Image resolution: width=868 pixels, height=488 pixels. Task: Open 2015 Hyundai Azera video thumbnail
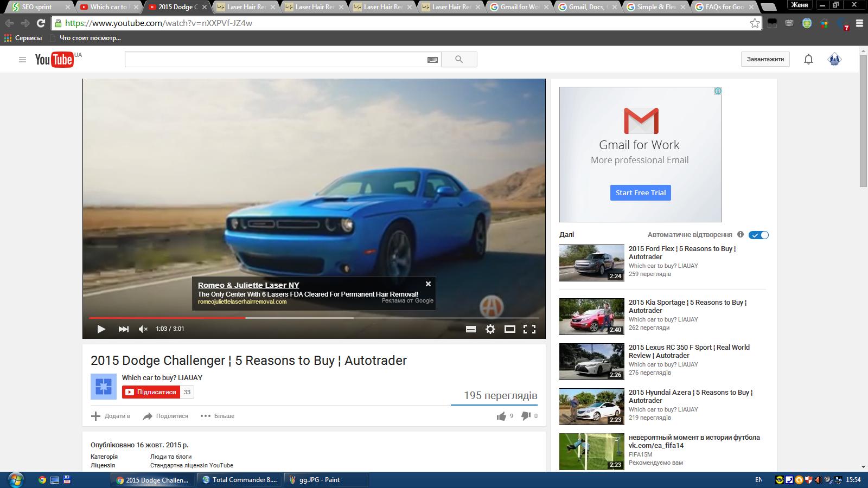point(592,407)
